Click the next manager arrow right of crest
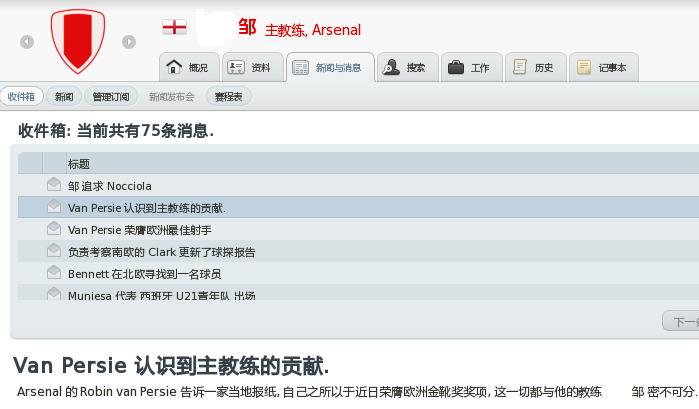Image resolution: width=699 pixels, height=409 pixels. [129, 42]
